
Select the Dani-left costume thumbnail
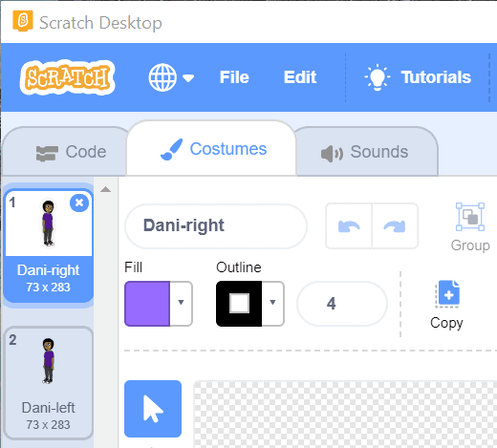[49, 383]
